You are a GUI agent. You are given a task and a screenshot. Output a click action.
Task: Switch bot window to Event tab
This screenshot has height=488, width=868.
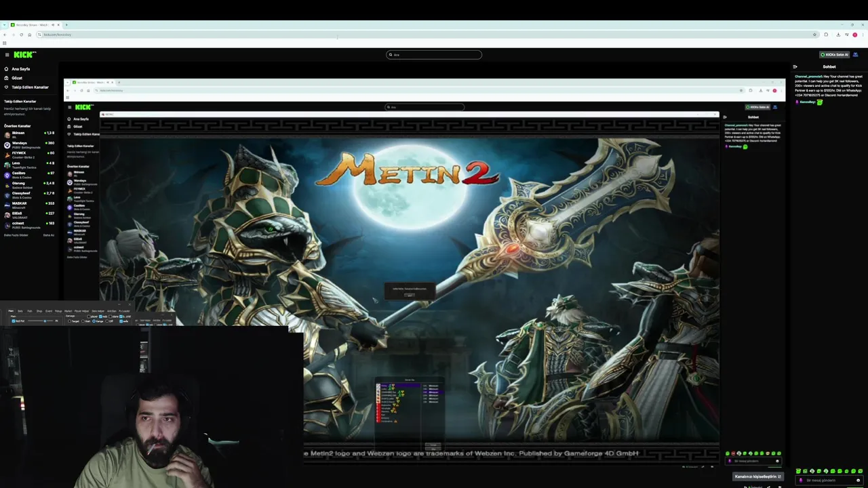coord(49,311)
